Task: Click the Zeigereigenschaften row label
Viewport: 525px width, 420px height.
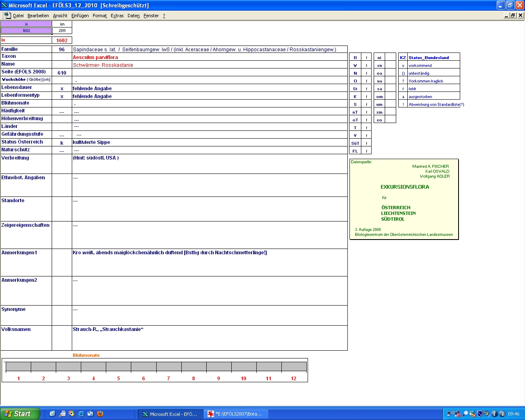Action: point(25,225)
